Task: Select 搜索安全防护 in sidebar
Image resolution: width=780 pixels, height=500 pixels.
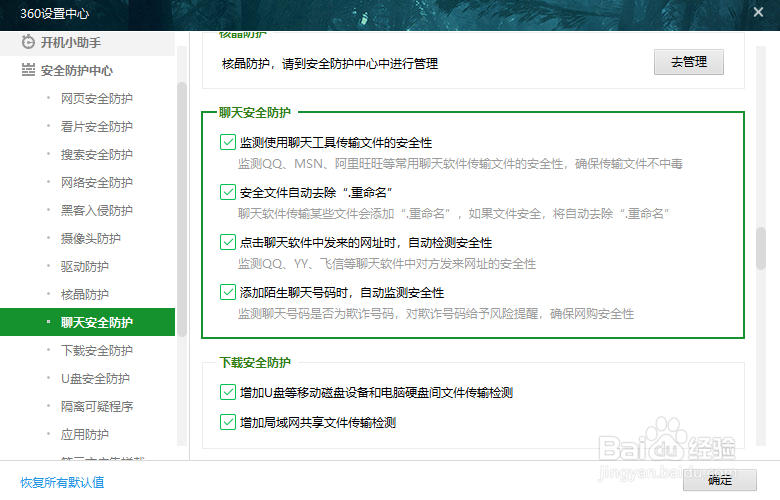Action: pyautogui.click(x=97, y=154)
